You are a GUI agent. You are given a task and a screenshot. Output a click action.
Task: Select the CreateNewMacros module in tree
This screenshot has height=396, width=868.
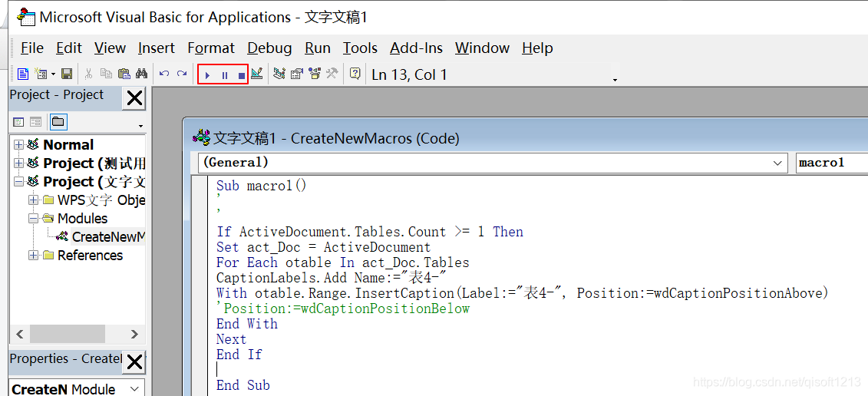click(x=108, y=236)
